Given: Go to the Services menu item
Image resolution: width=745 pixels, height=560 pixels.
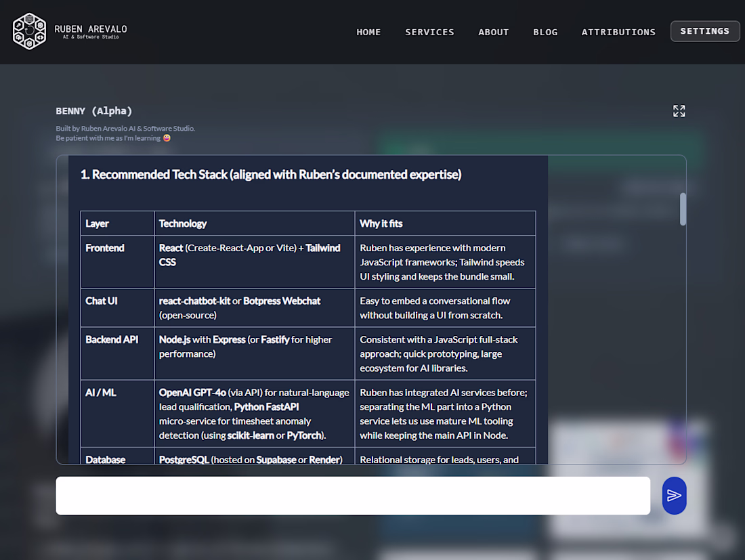Looking at the screenshot, I should (429, 32).
